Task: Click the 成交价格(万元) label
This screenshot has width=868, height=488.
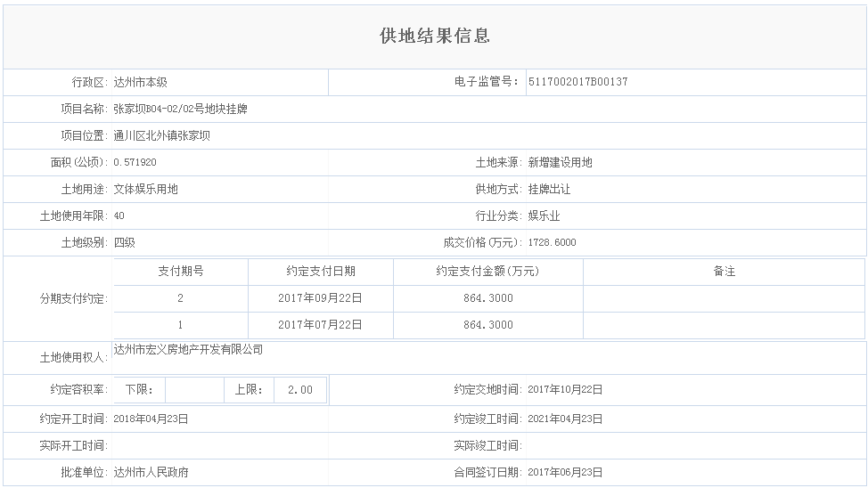Action: coord(483,242)
